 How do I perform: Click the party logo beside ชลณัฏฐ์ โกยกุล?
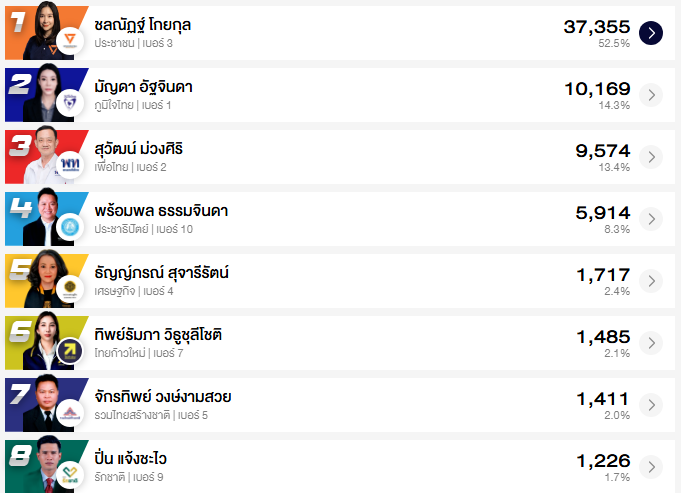[x=69, y=41]
